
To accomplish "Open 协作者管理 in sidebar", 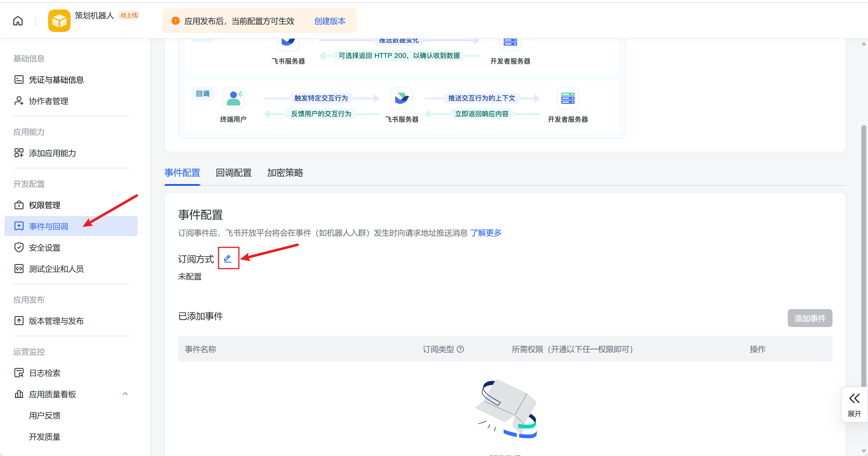I will [48, 101].
